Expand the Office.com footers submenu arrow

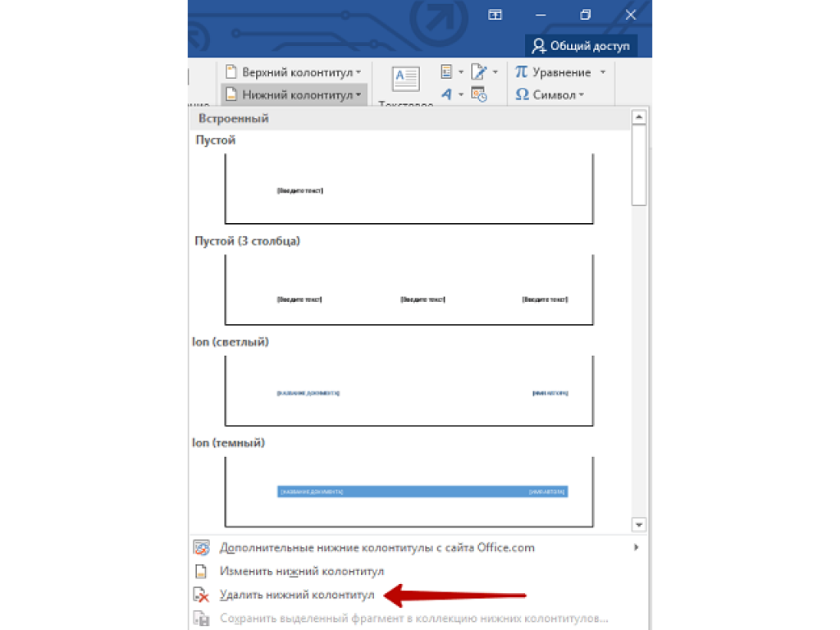tap(636, 547)
